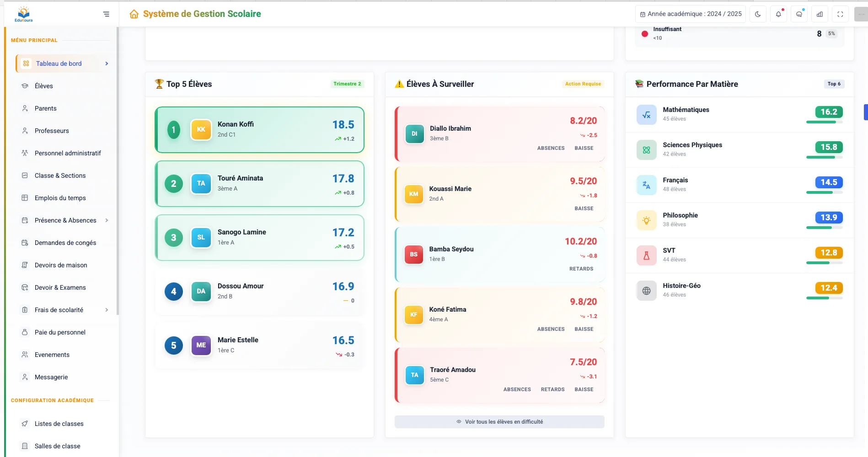The image size is (868, 457).
Task: Click the EduKoura logo
Action: (x=24, y=14)
